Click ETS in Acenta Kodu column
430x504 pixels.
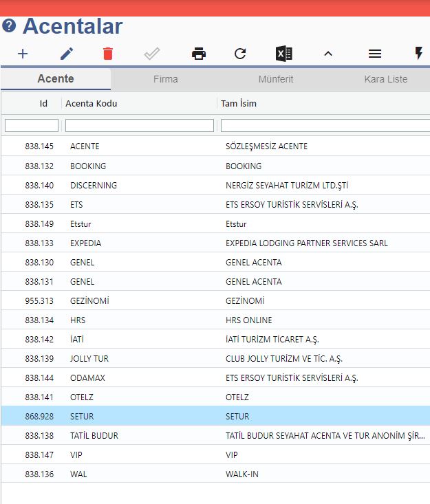[x=76, y=205]
